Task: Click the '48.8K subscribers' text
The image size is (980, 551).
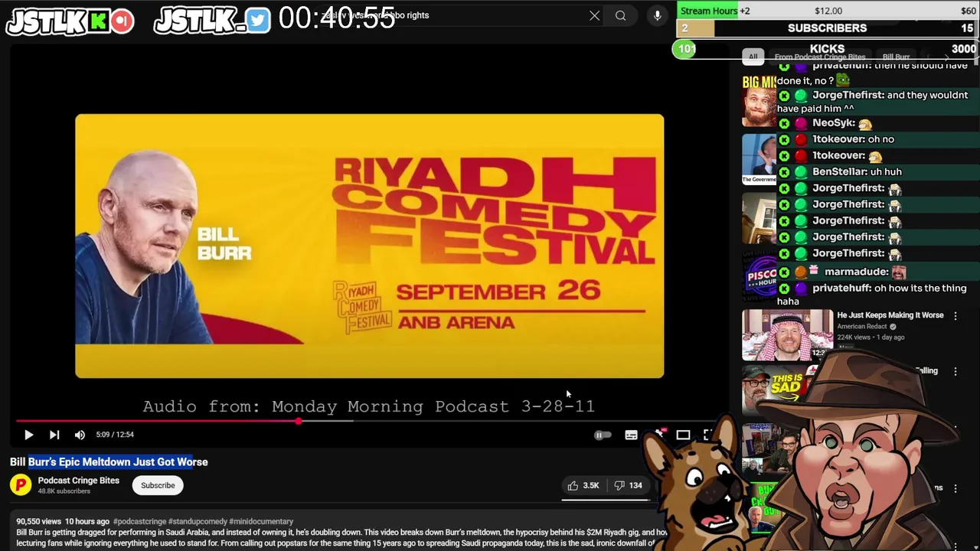Action: click(x=64, y=491)
